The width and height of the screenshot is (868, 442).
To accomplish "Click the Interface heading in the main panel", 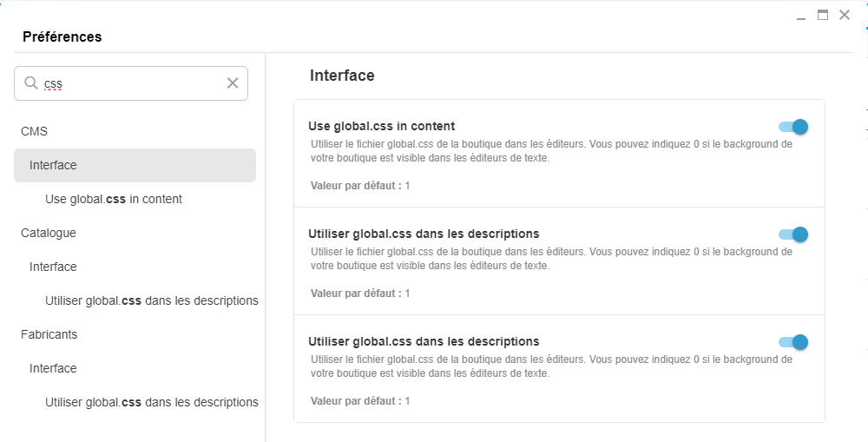I will coord(342,76).
